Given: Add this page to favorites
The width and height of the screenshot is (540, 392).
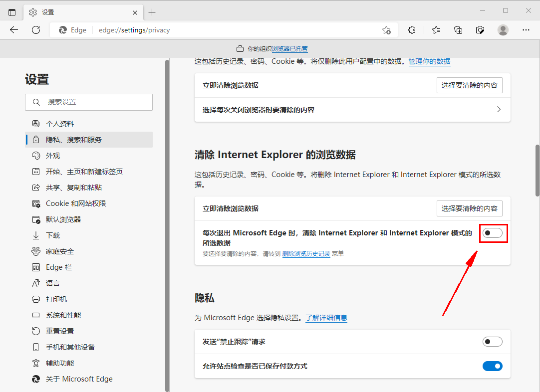Looking at the screenshot, I should point(386,30).
